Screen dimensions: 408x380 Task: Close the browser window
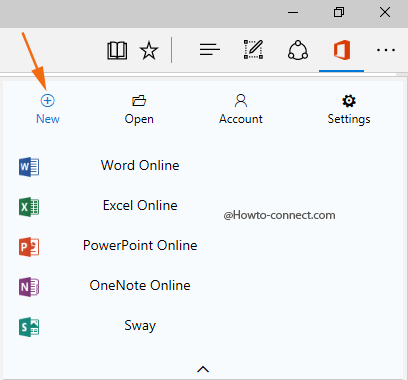(x=385, y=12)
